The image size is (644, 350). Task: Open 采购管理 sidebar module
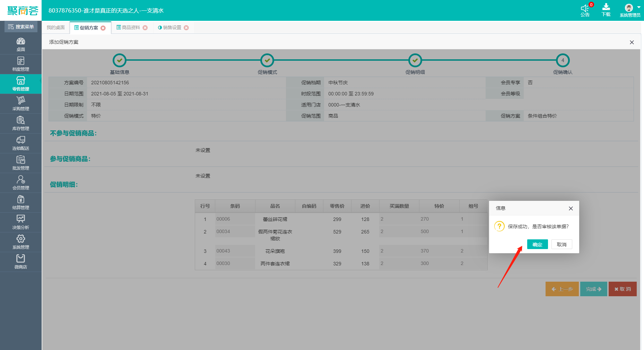21,104
